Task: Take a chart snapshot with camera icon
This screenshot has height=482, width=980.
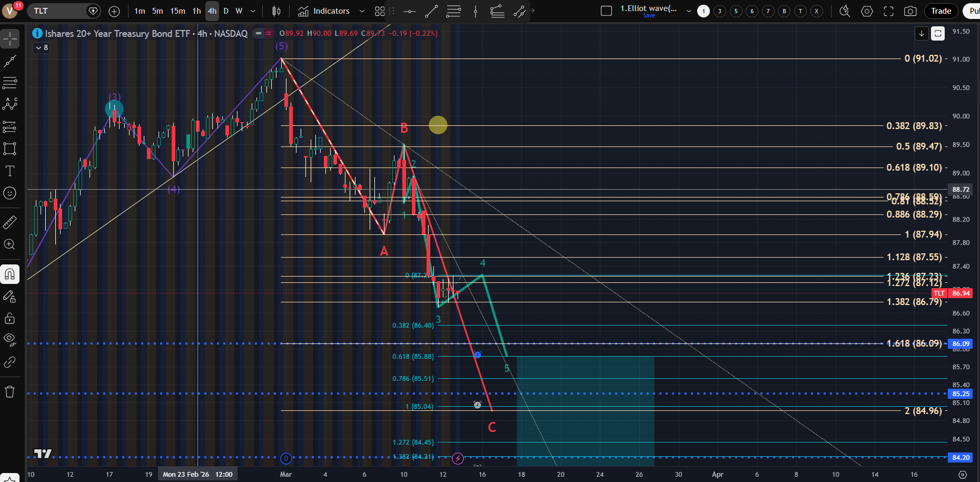Action: pyautogui.click(x=910, y=11)
